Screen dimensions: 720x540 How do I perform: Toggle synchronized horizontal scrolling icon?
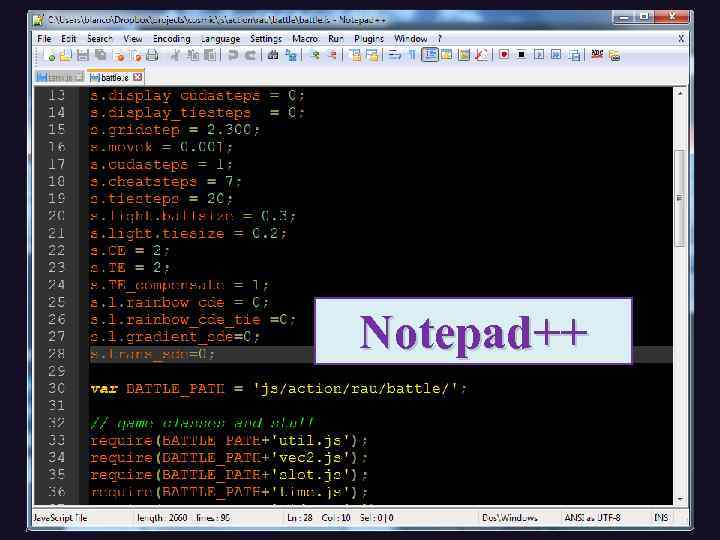pyautogui.click(x=372, y=56)
